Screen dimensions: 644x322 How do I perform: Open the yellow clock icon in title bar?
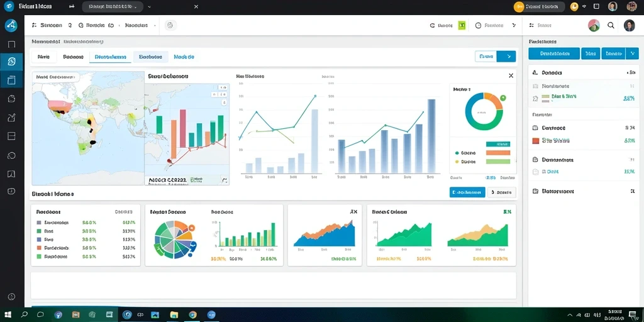point(574,6)
